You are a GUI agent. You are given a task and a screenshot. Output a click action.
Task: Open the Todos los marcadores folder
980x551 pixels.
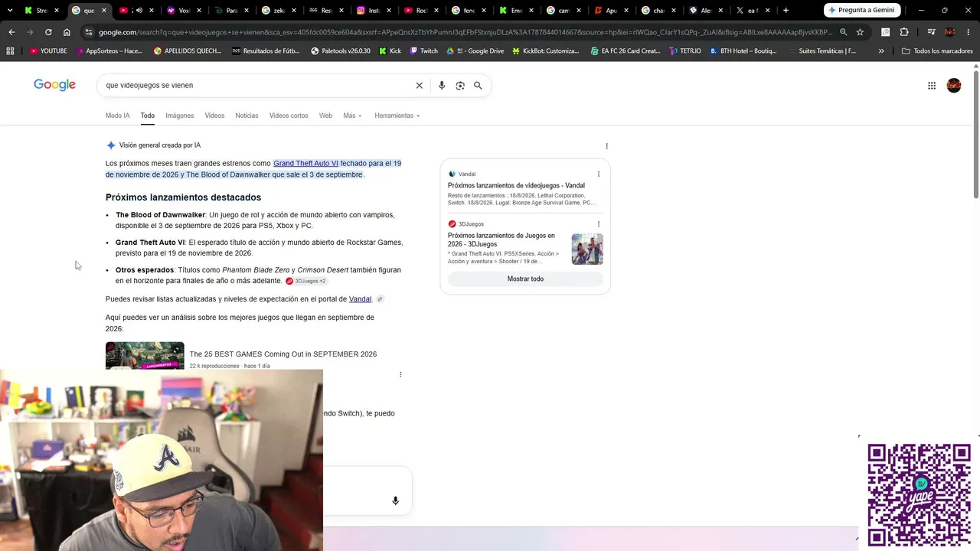(937, 51)
